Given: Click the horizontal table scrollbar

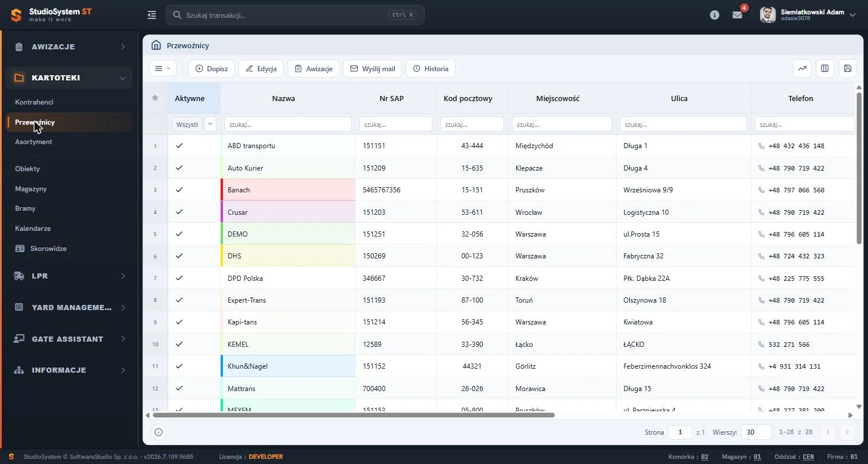Looking at the screenshot, I should pyautogui.click(x=354, y=415).
